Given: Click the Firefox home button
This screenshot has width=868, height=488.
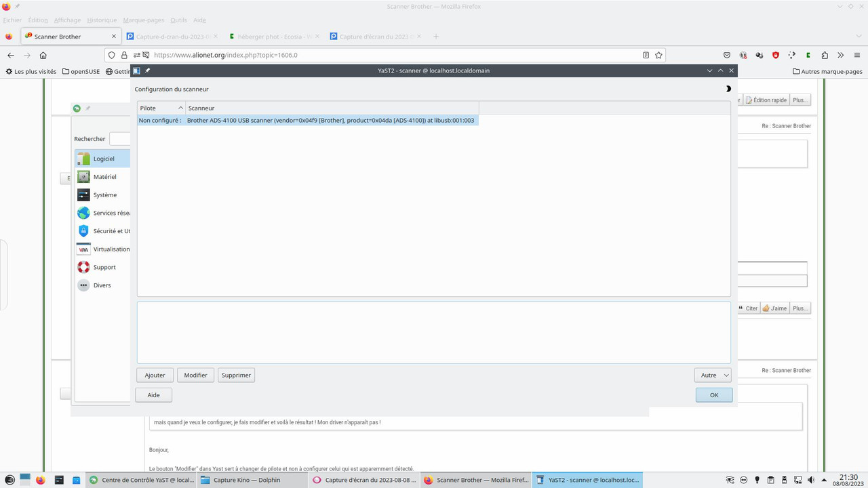Looking at the screenshot, I should [43, 55].
